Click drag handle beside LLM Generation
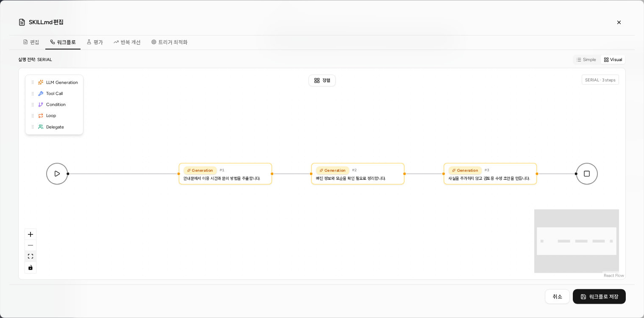Image resolution: width=644 pixels, height=318 pixels. (x=33, y=82)
